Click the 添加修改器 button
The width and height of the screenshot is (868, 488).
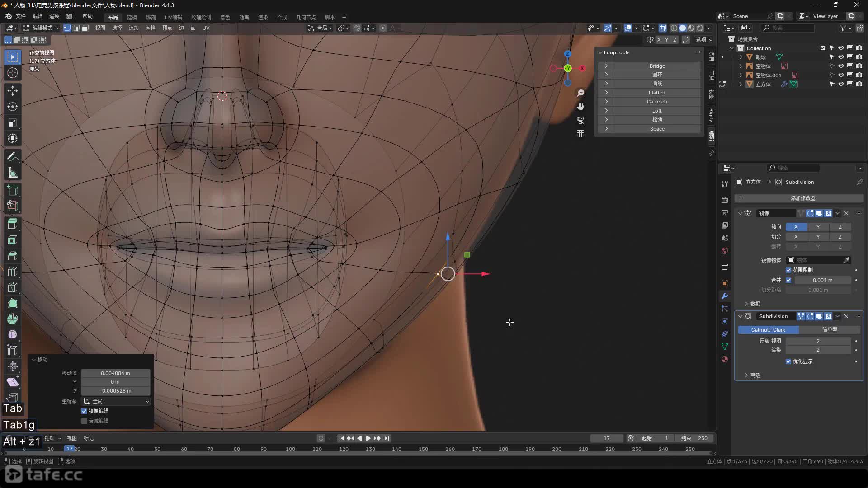point(802,198)
